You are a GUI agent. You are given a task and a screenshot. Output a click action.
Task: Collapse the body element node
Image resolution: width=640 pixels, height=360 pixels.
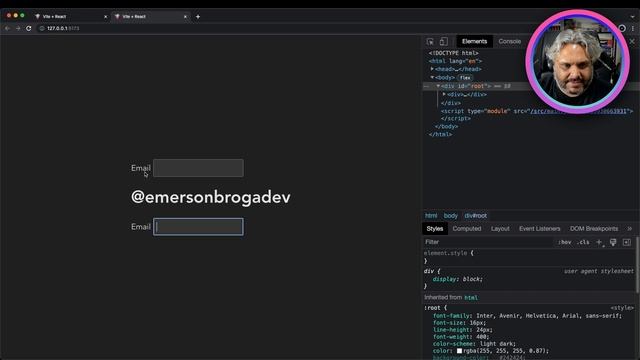pos(432,77)
